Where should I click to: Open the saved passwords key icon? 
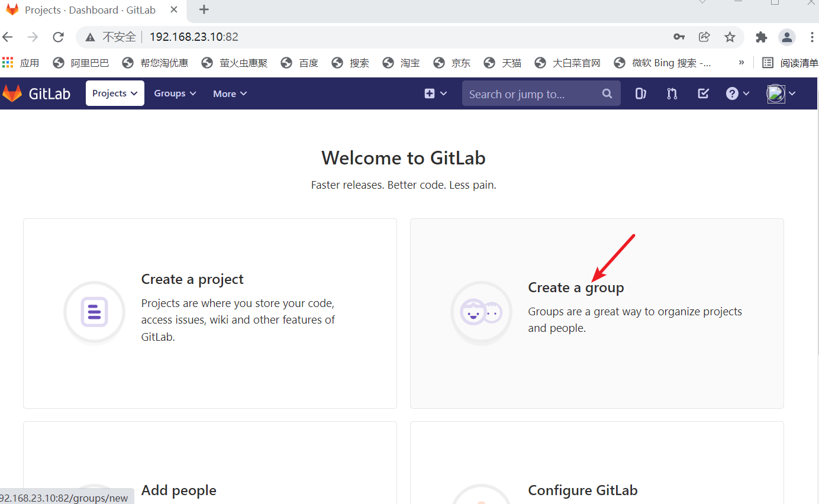(x=679, y=37)
